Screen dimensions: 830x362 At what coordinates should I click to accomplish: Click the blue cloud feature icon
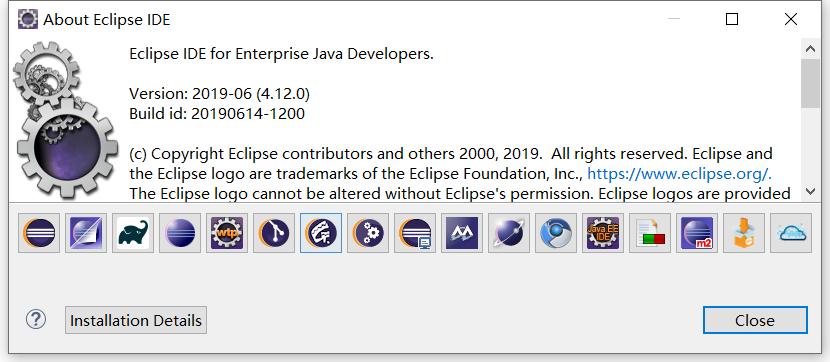point(791,233)
